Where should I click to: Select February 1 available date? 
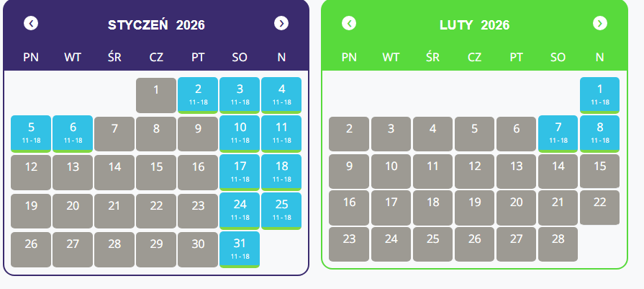point(599,94)
